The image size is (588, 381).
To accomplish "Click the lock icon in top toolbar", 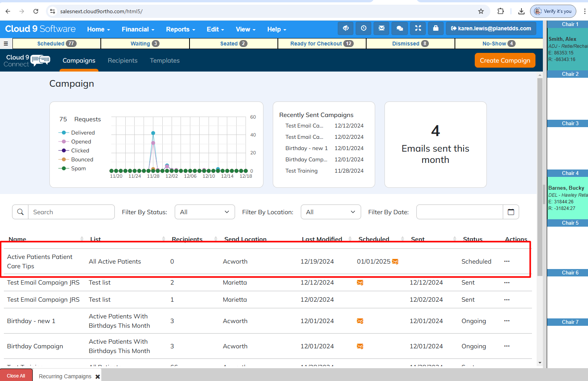I will (436, 28).
